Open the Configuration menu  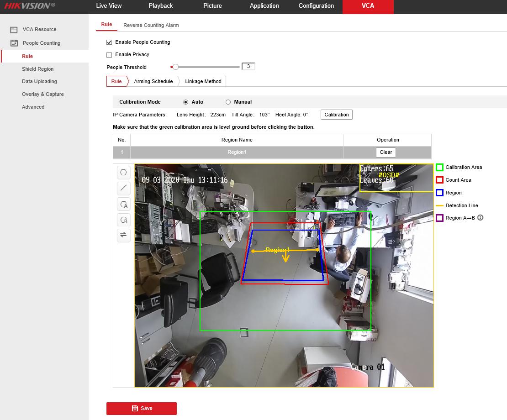316,6
